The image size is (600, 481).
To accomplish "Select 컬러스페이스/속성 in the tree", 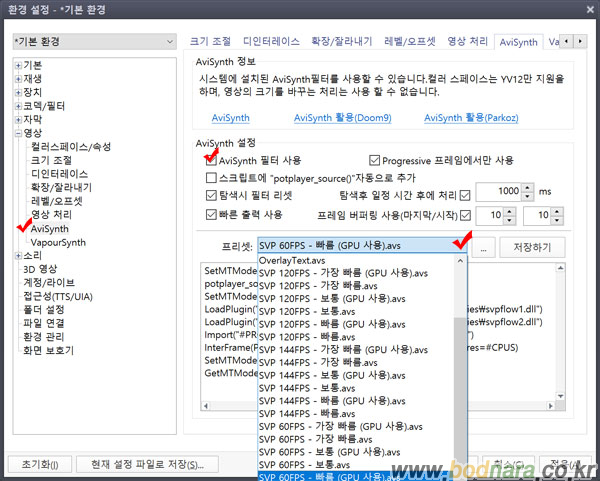I will (71, 147).
